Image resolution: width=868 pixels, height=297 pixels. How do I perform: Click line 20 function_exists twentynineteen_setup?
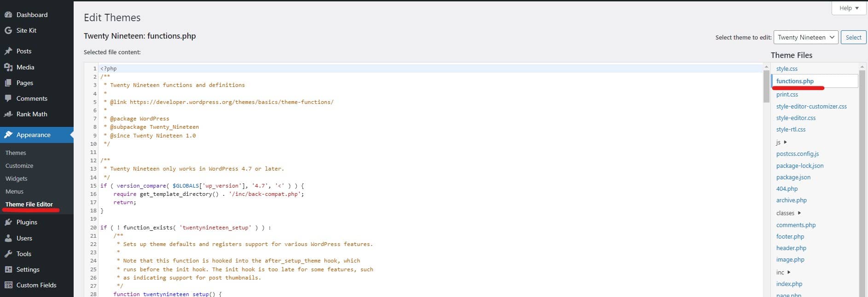coord(185,228)
